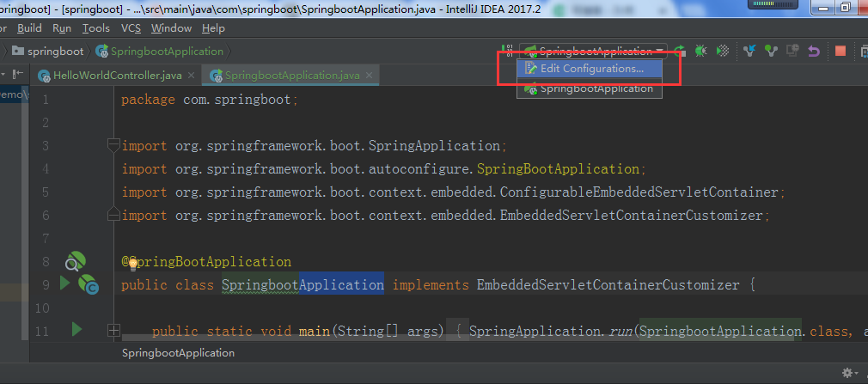
Task: Expand the folded main method on line 11
Action: [113, 331]
